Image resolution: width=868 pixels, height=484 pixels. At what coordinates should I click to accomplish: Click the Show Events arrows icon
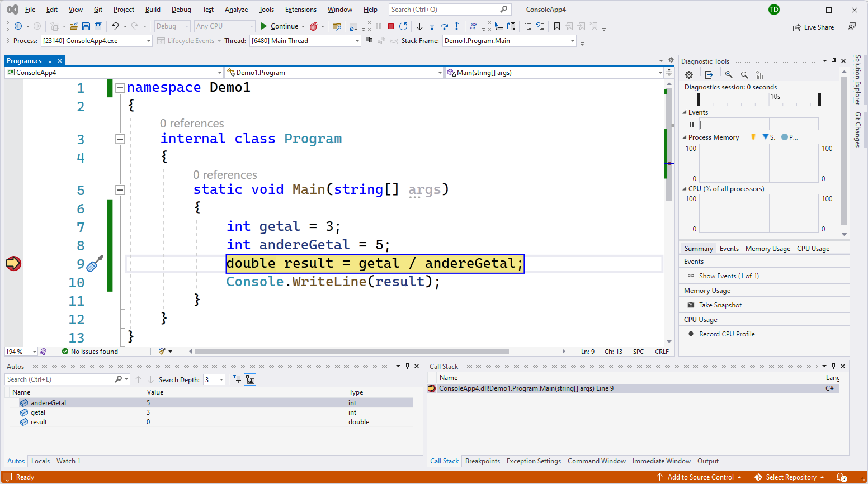point(691,276)
